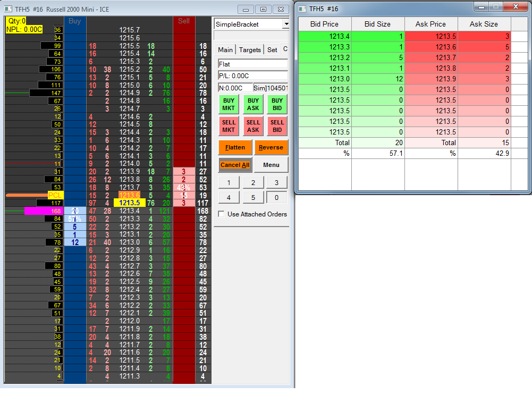Close the TFH5 depth window

click(x=516, y=7)
